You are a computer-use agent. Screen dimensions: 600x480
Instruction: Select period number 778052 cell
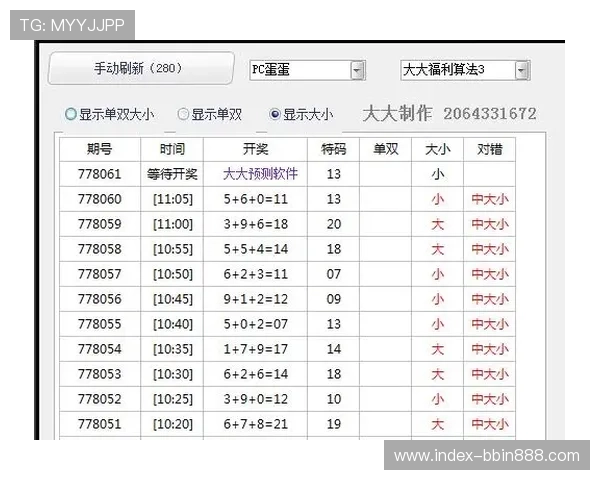click(100, 399)
